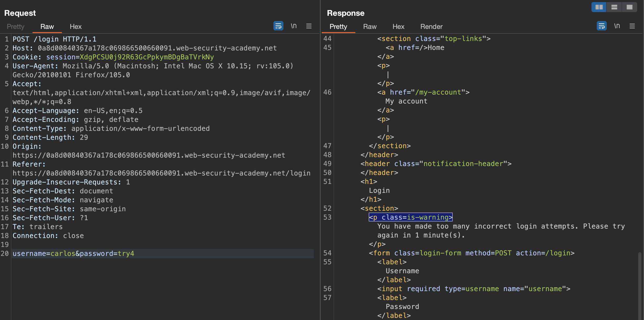Viewport: 644px width, 320px height.
Task: Select the Response Pretty tab
Action: click(x=338, y=27)
